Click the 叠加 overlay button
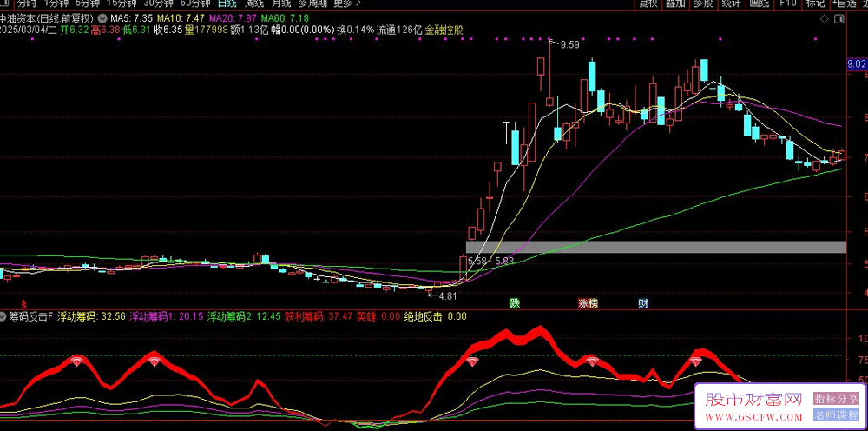Viewport: 868px width, 431px height. (676, 3)
